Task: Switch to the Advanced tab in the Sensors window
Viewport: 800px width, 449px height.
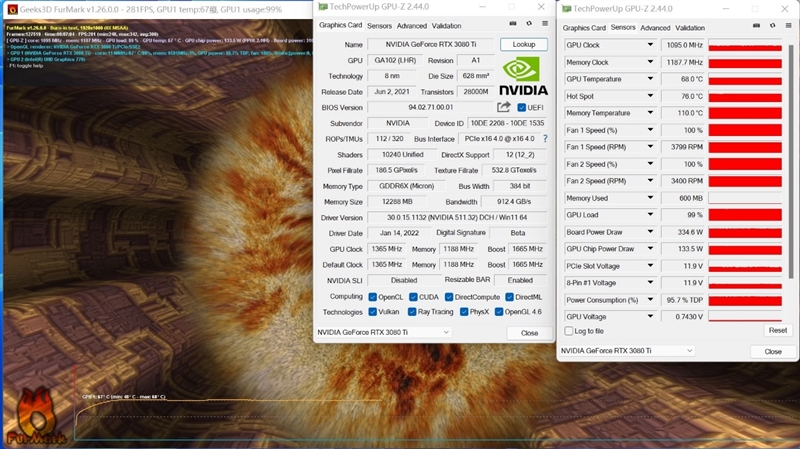Action: [x=655, y=28]
